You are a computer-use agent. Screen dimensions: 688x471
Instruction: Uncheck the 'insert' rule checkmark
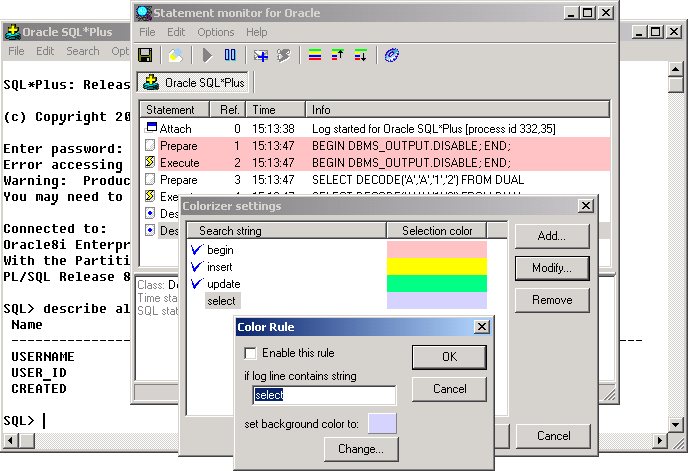[197, 266]
